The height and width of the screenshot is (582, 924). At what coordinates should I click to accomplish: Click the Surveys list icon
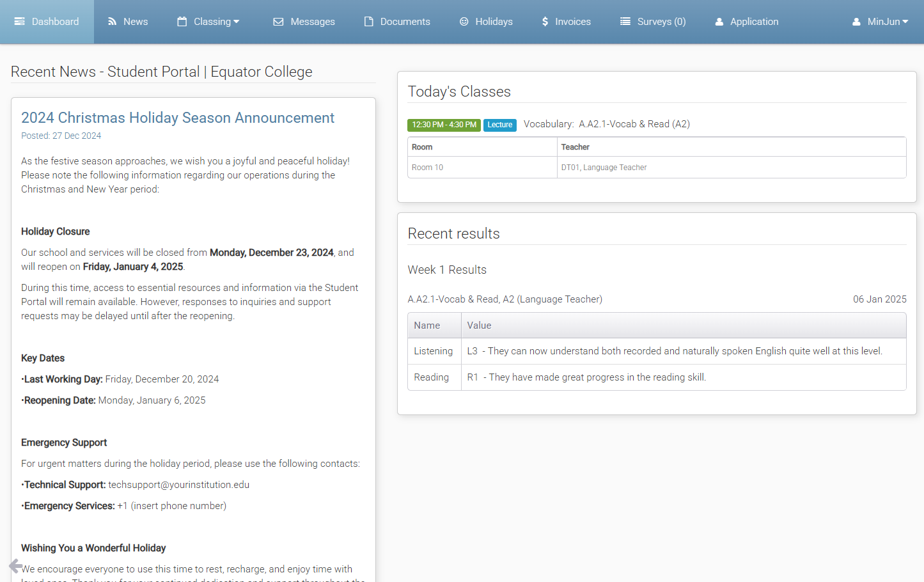tap(625, 22)
